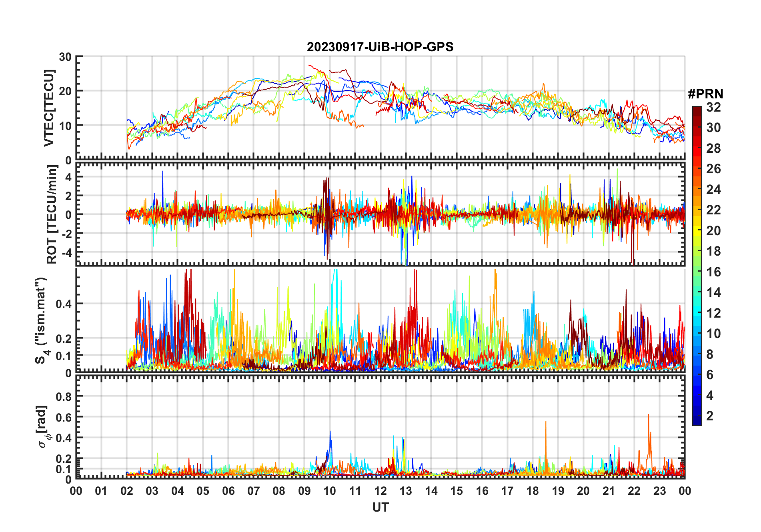Click colorbar tick label 2
The height and width of the screenshot is (532, 761).
710,416
